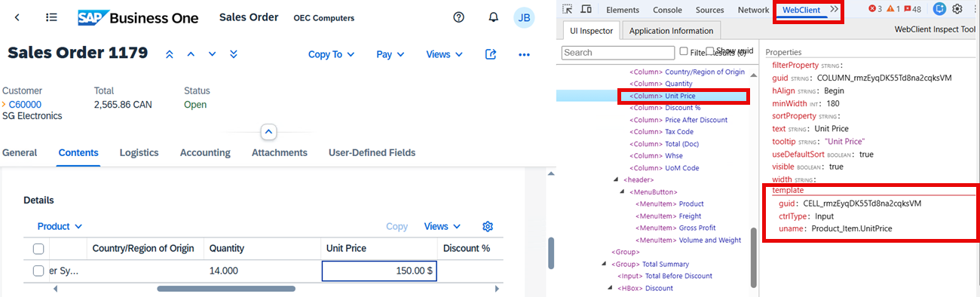Screen dimensions: 980x297
Task: Open the Views dropdown in Details table
Action: click(442, 226)
